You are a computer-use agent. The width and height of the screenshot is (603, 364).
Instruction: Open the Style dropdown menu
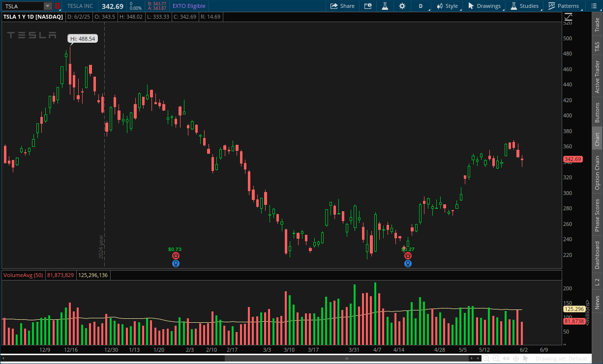448,6
